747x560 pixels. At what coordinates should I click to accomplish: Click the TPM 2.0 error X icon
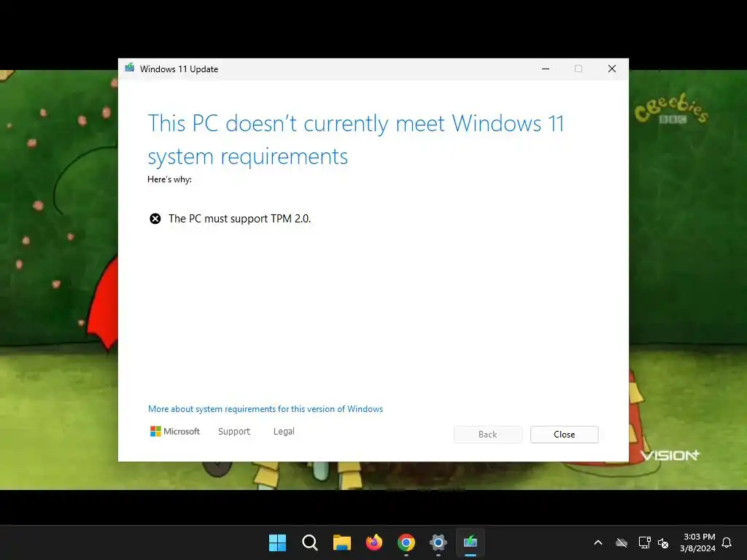(x=155, y=219)
